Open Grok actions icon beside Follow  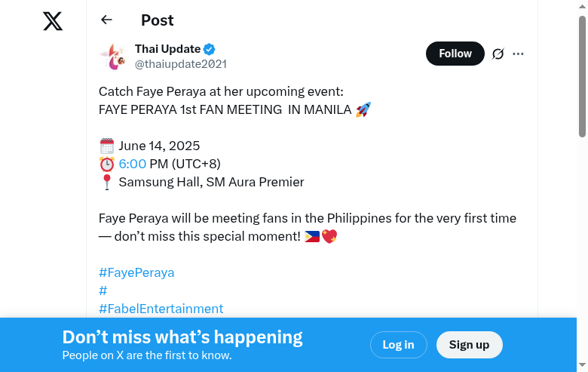(x=498, y=54)
